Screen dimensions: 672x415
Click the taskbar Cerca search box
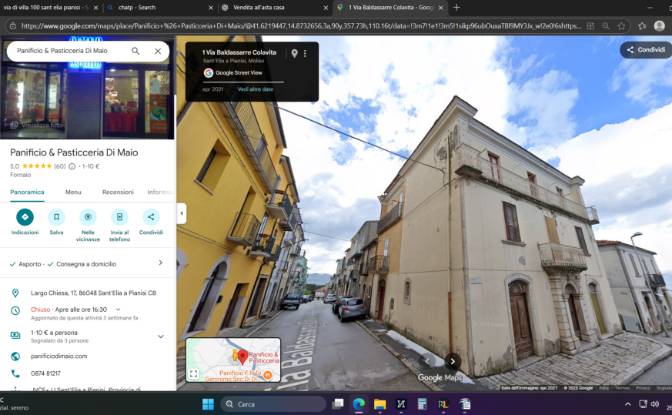tap(273, 404)
